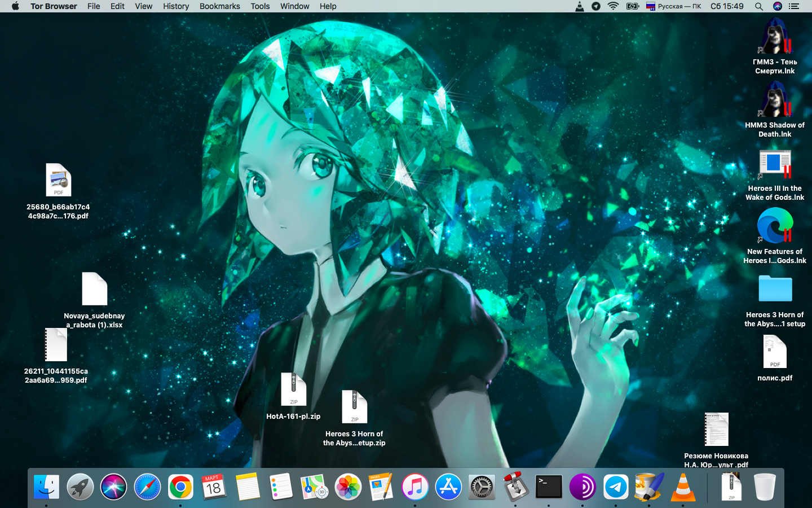Open the Tools menu
The height and width of the screenshot is (508, 812).
click(260, 6)
